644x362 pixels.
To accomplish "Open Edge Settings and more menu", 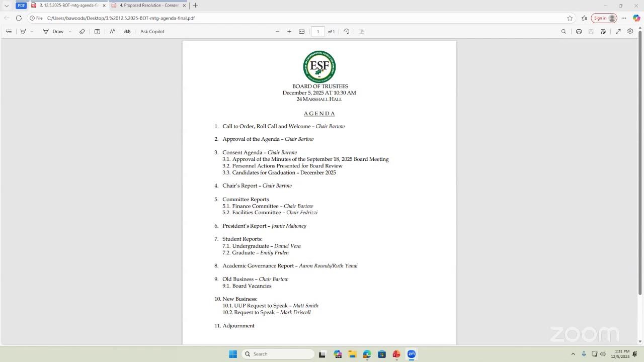I will point(623,18).
